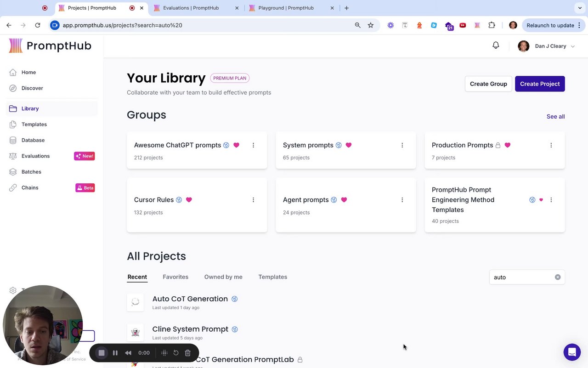Click the zoom magnifier in the address bar
Viewport: 588px width, 368px height.
click(357, 25)
